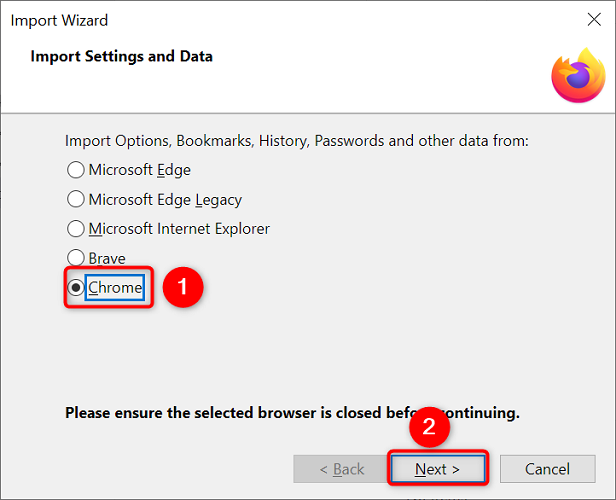The image size is (616, 500).
Task: Close the Import Wizard window
Action: [x=595, y=20]
